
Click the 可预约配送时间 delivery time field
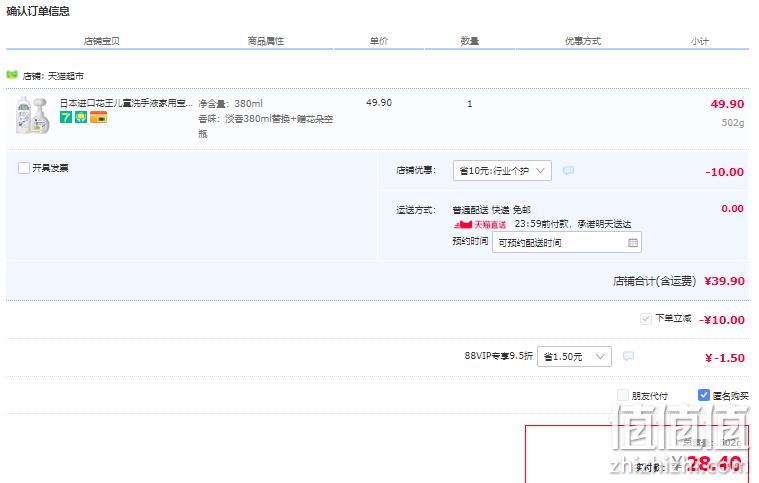coord(567,242)
